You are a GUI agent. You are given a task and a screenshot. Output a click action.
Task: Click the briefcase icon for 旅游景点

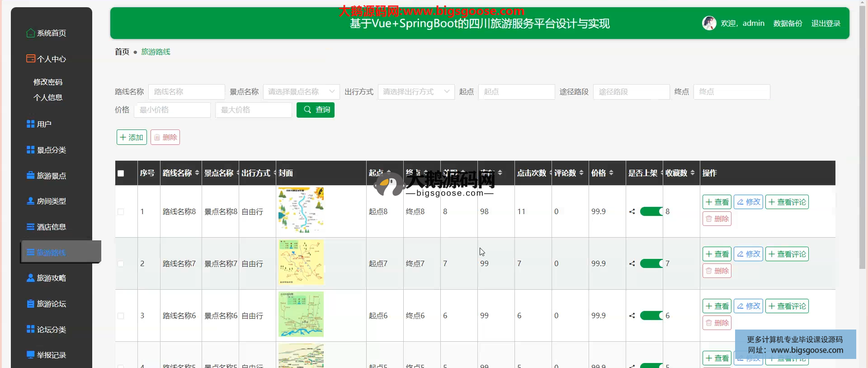click(30, 176)
